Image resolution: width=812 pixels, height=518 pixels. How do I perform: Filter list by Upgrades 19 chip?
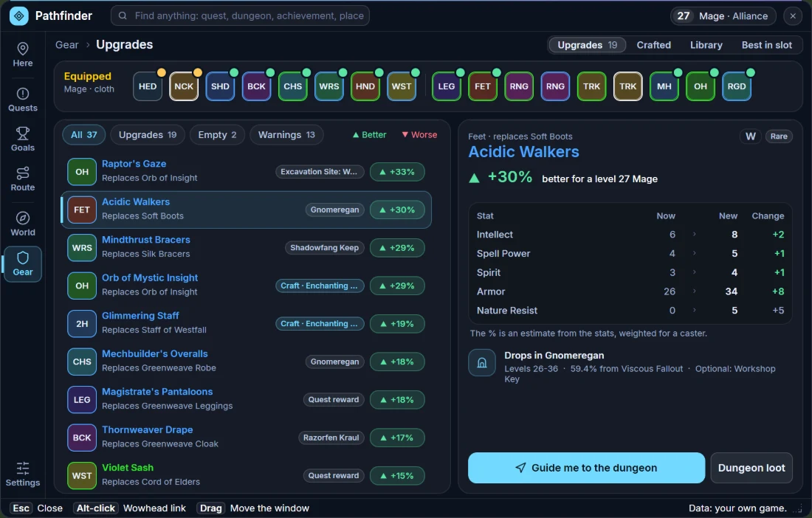148,134
